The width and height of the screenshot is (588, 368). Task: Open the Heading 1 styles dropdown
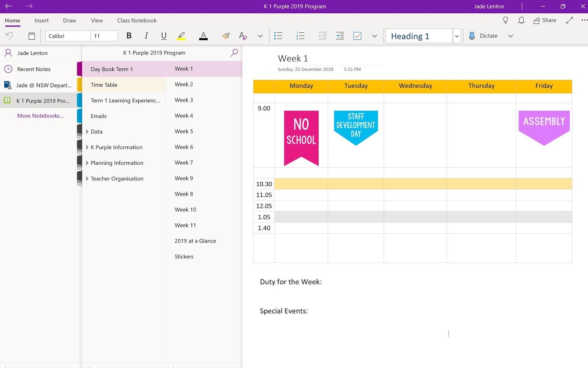[x=457, y=36]
